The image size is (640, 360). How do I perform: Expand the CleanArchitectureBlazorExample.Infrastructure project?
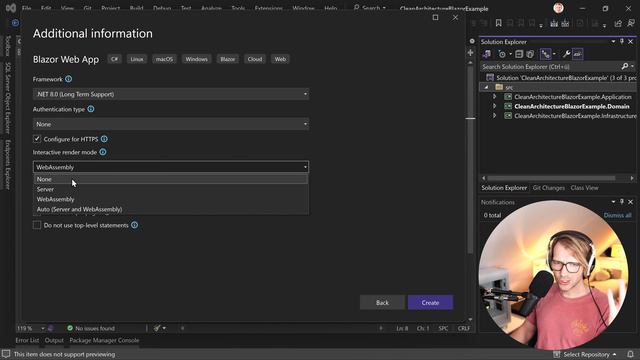[494, 116]
